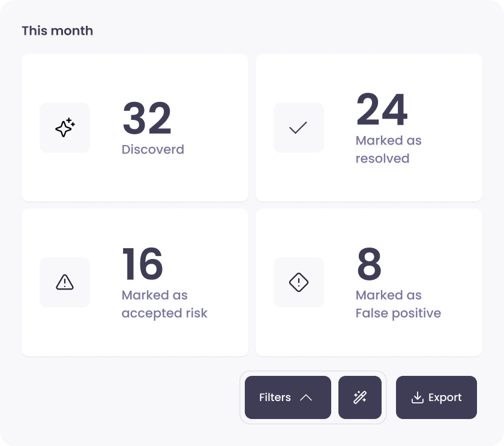504x446 pixels.
Task: Open the Filters button
Action: point(275,397)
